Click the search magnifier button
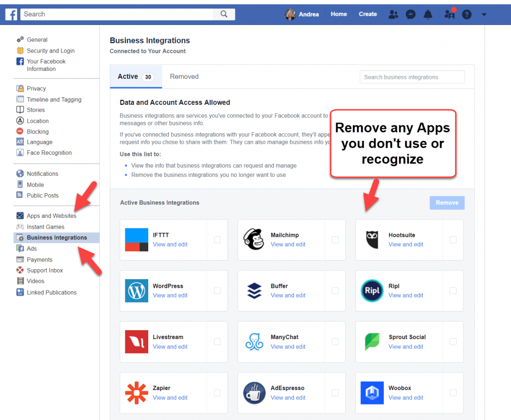Image resolution: width=511 pixels, height=420 pixels. tap(224, 14)
